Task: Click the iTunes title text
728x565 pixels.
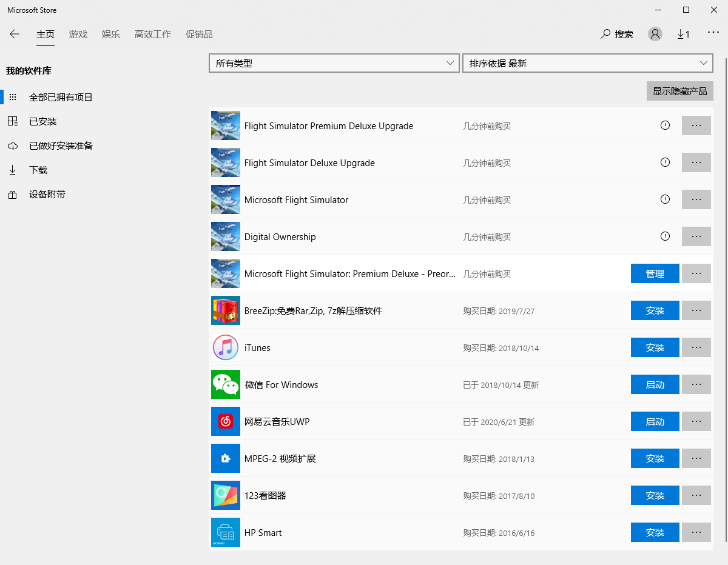Action: click(x=257, y=347)
